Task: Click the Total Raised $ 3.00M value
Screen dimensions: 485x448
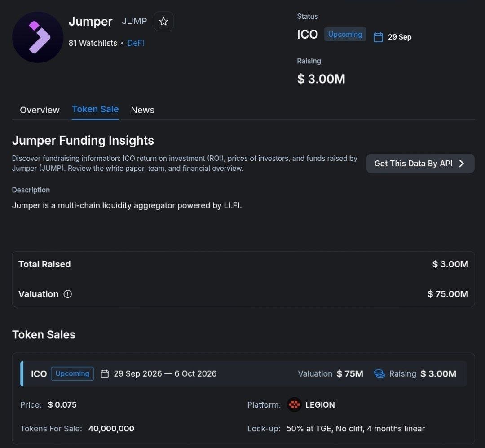Action: pos(450,264)
